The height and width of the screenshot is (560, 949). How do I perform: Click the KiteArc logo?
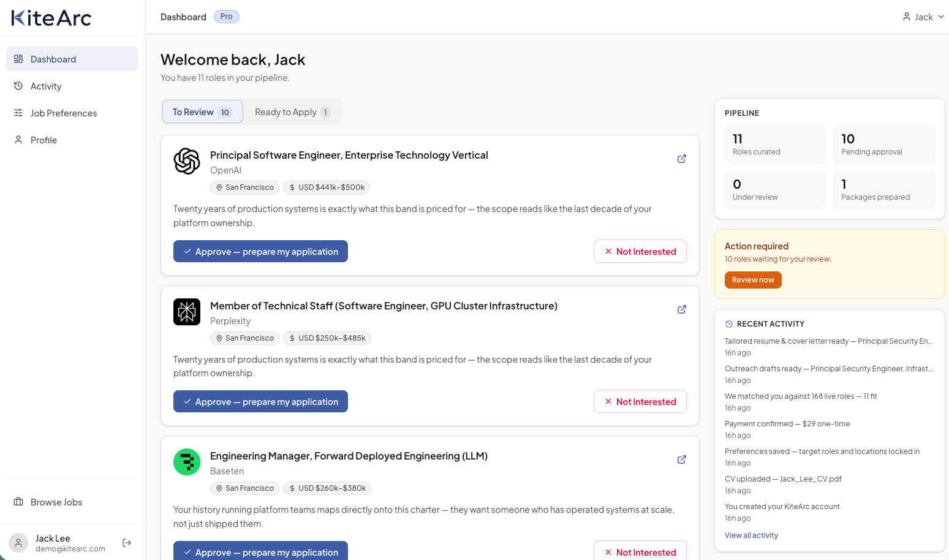[x=51, y=18]
